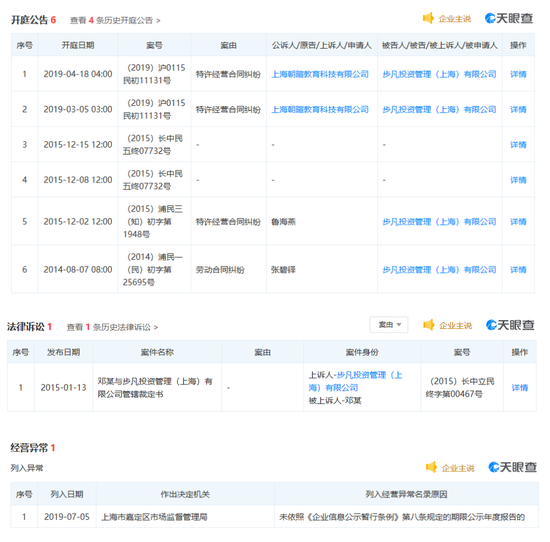Open 详情 for 2015-12-08 court hearing
550x542 pixels.
tap(518, 180)
